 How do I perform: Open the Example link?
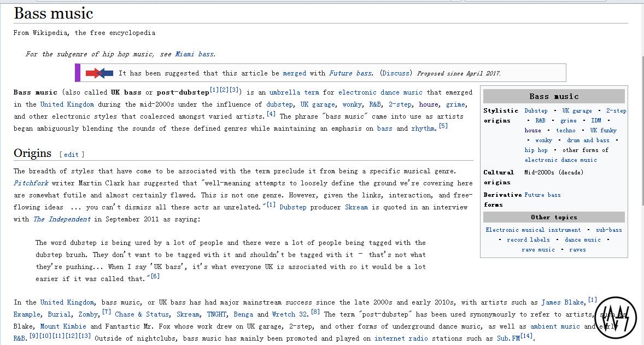pyautogui.click(x=27, y=314)
